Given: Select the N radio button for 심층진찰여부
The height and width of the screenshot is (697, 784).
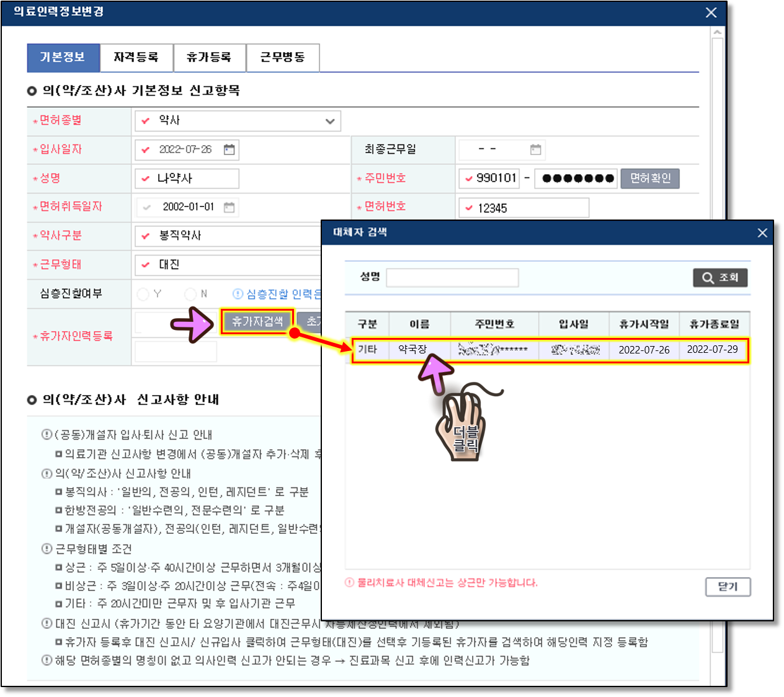Looking at the screenshot, I should (x=190, y=294).
